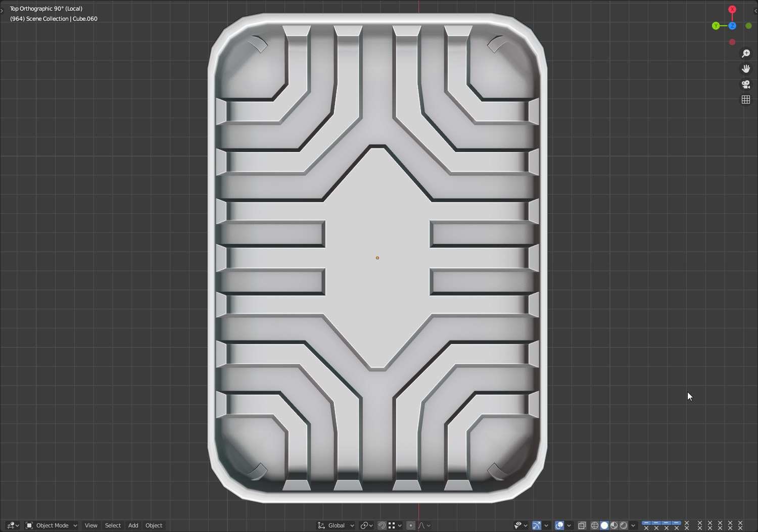Open the View menu
Image resolution: width=758 pixels, height=532 pixels.
pos(91,525)
